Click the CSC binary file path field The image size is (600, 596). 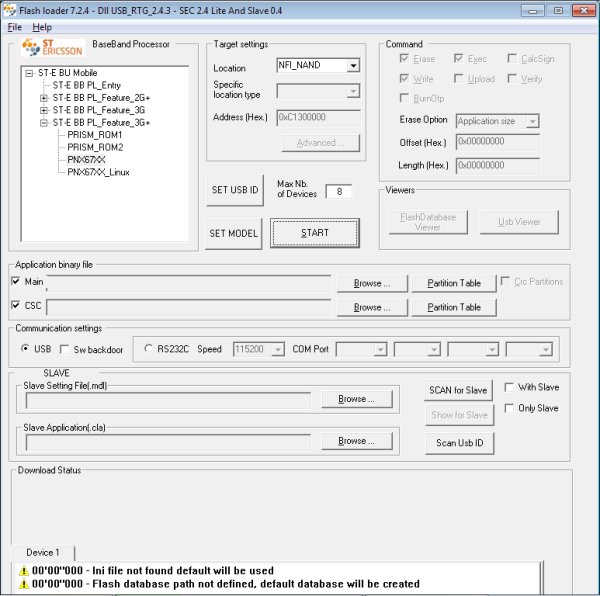click(189, 308)
